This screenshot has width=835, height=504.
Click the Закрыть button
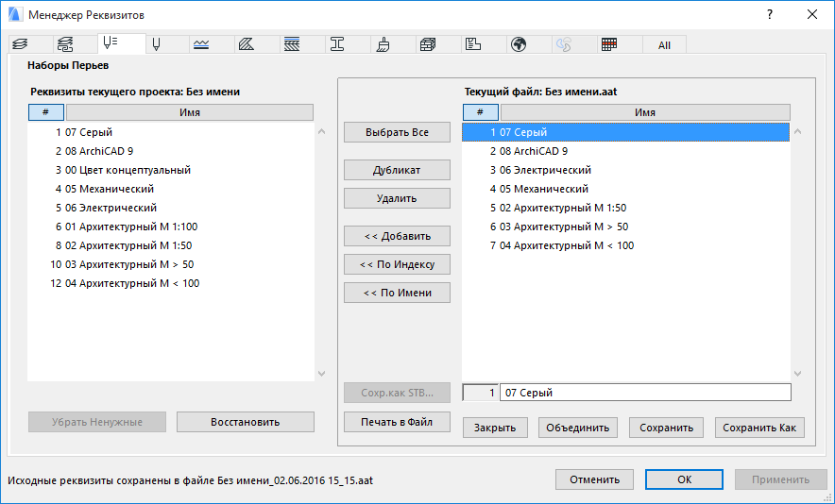pyautogui.click(x=495, y=428)
